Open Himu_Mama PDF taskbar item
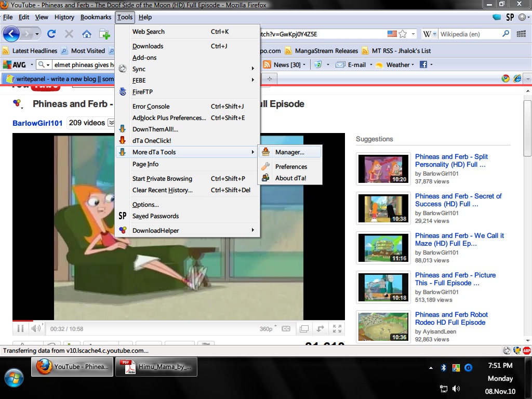The image size is (532, 399). point(156,367)
